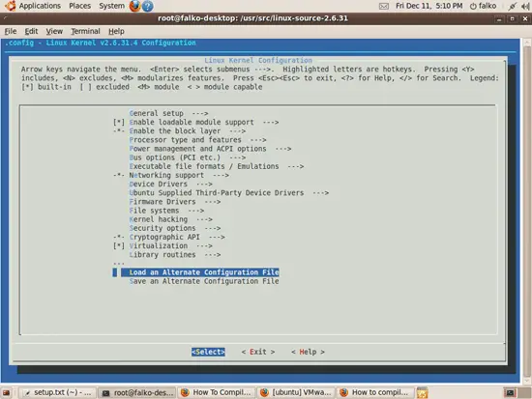Expand the Library routines submenu
This screenshot has width=532, height=399.
(175, 255)
